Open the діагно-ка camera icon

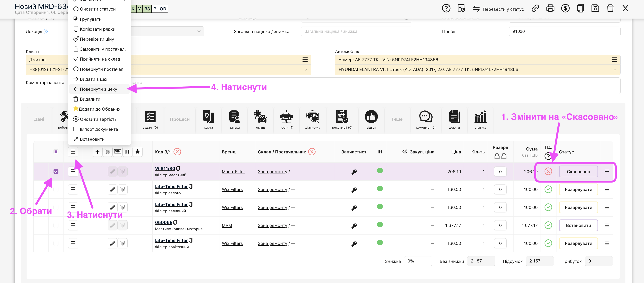click(312, 117)
